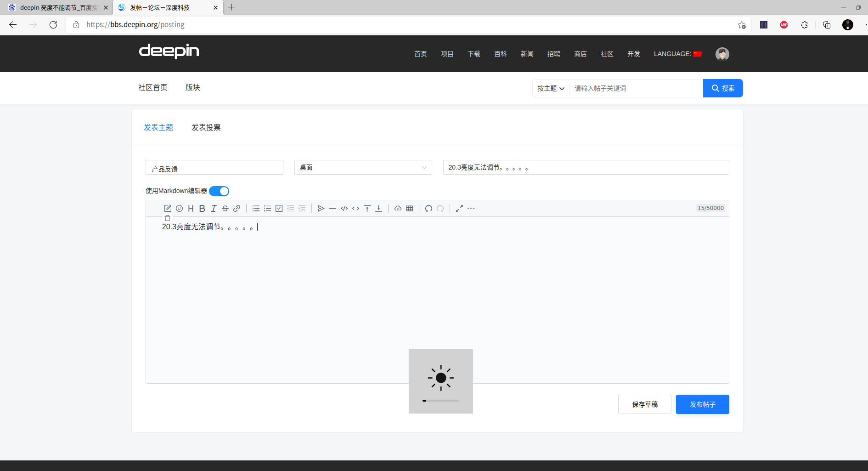Viewport: 868px width, 471px height.
Task: Insert a heading with the H icon
Action: pyautogui.click(x=191, y=209)
